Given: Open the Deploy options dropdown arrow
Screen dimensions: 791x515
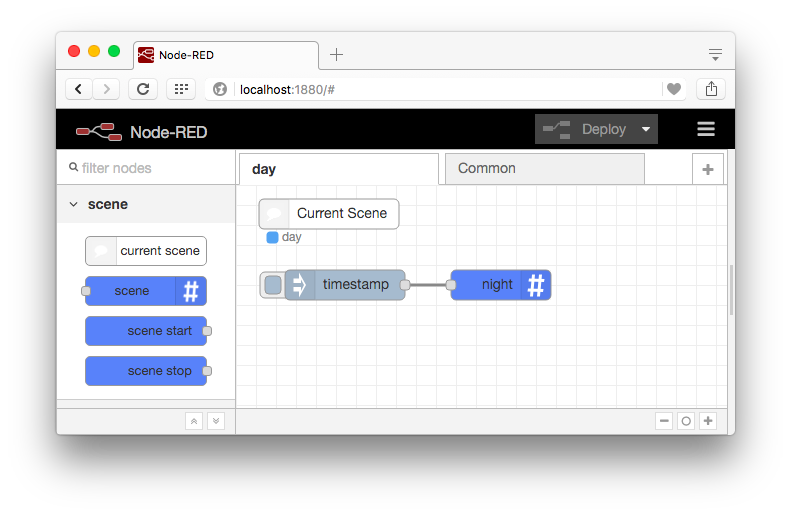Looking at the screenshot, I should tap(646, 129).
